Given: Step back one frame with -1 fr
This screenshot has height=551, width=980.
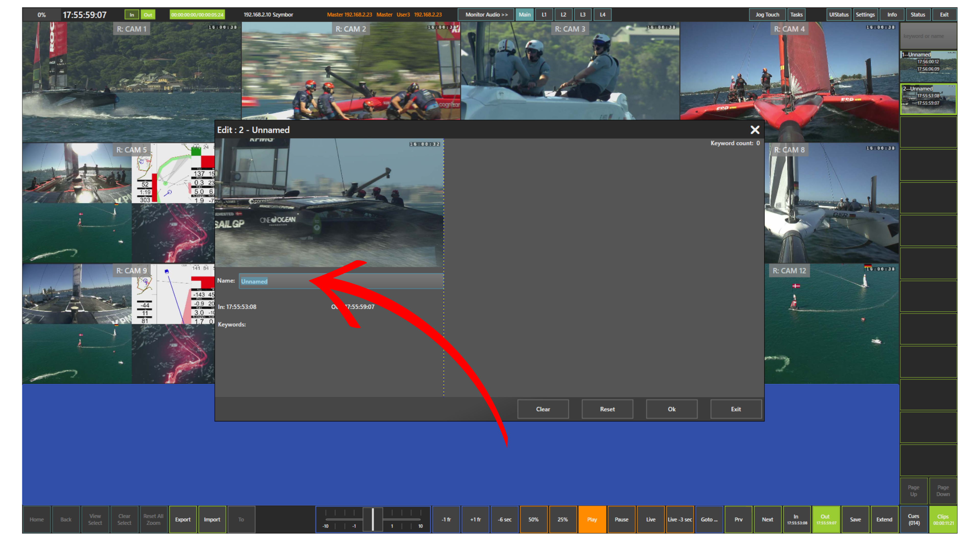Looking at the screenshot, I should click(446, 519).
